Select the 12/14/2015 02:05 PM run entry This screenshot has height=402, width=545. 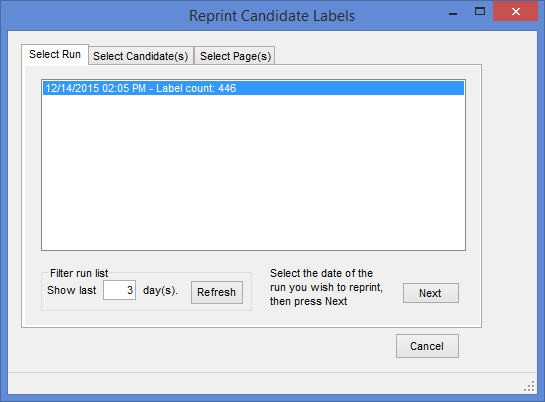[x=253, y=88]
